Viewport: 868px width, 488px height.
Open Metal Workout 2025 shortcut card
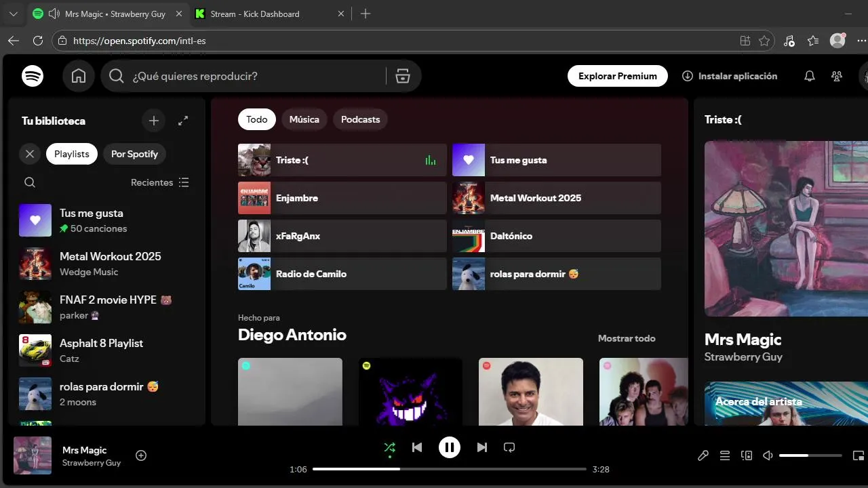(x=557, y=198)
